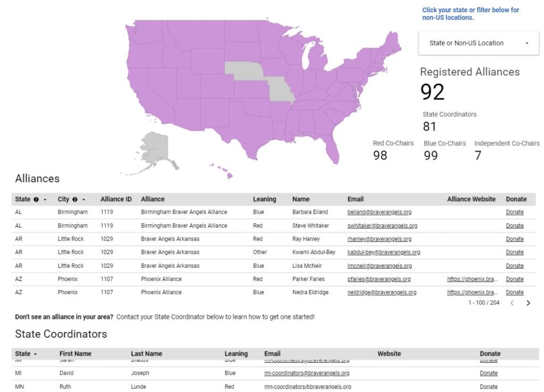The height and width of the screenshot is (392, 544).
Task: Click the info icon beside the City header
Action: pos(74,200)
